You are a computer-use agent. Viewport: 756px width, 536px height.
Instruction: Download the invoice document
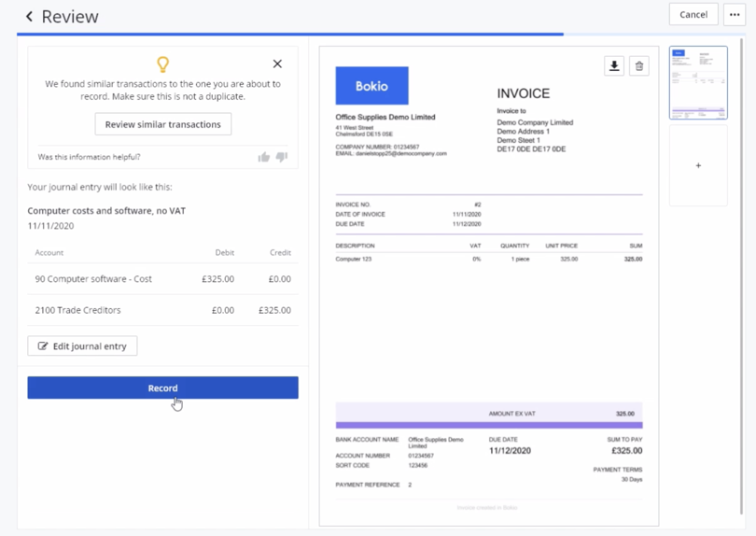614,65
